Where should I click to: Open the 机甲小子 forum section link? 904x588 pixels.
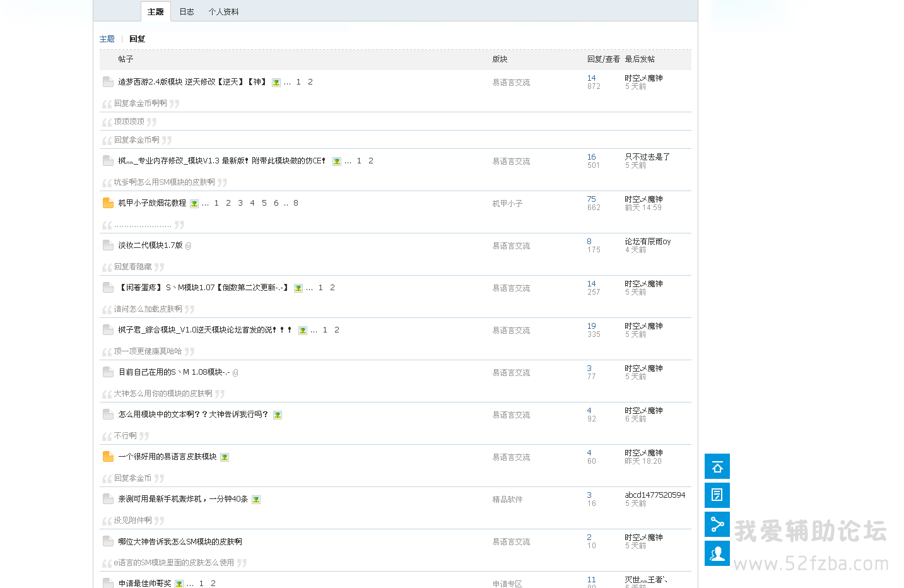pos(507,204)
